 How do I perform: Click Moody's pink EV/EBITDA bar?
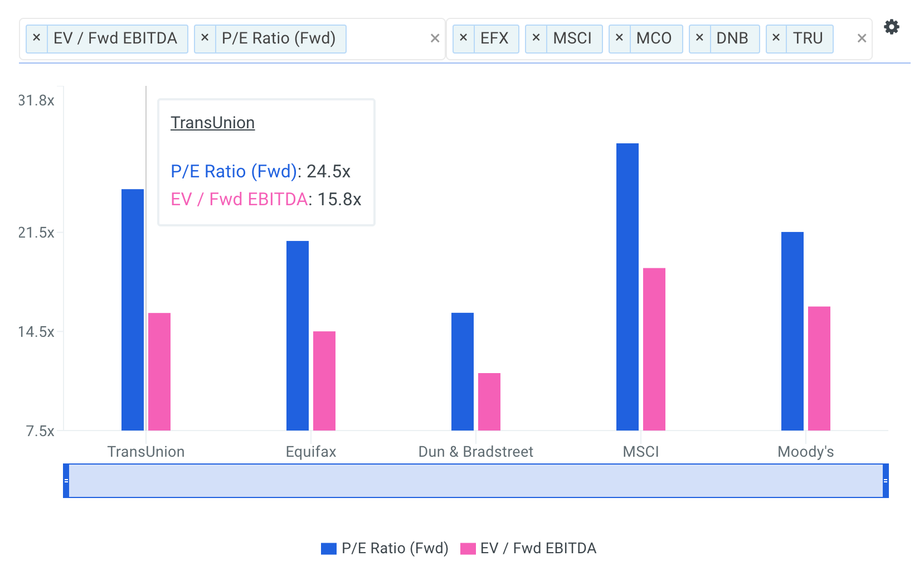point(819,369)
